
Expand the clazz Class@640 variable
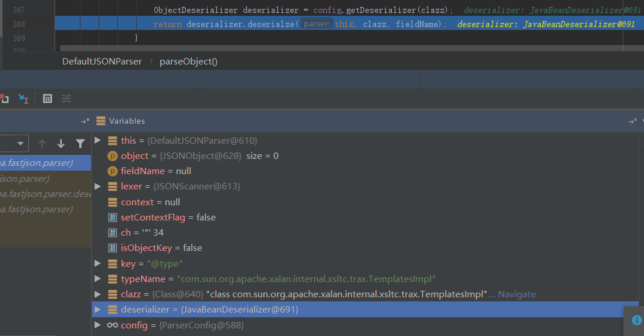[97, 294]
